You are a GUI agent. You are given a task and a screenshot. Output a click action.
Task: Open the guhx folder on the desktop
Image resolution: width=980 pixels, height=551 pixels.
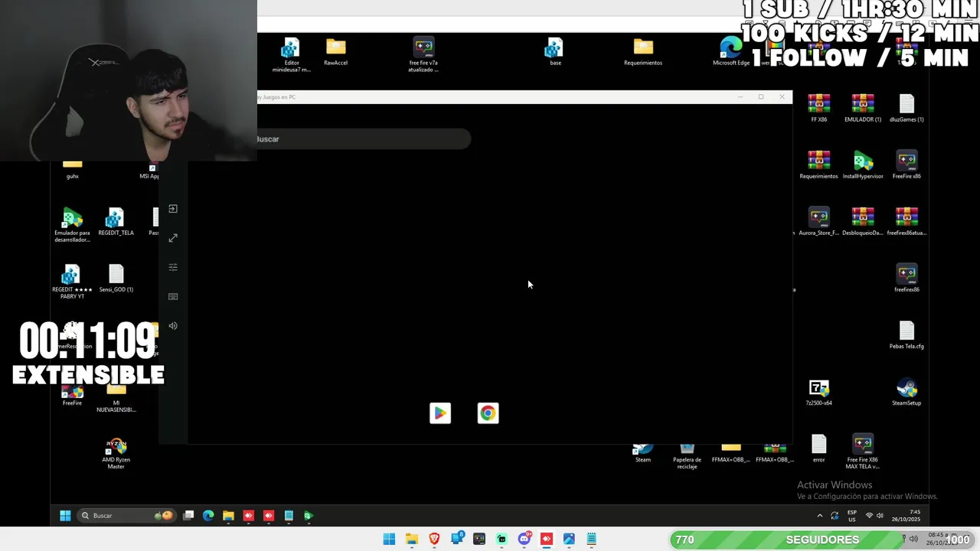72,168
